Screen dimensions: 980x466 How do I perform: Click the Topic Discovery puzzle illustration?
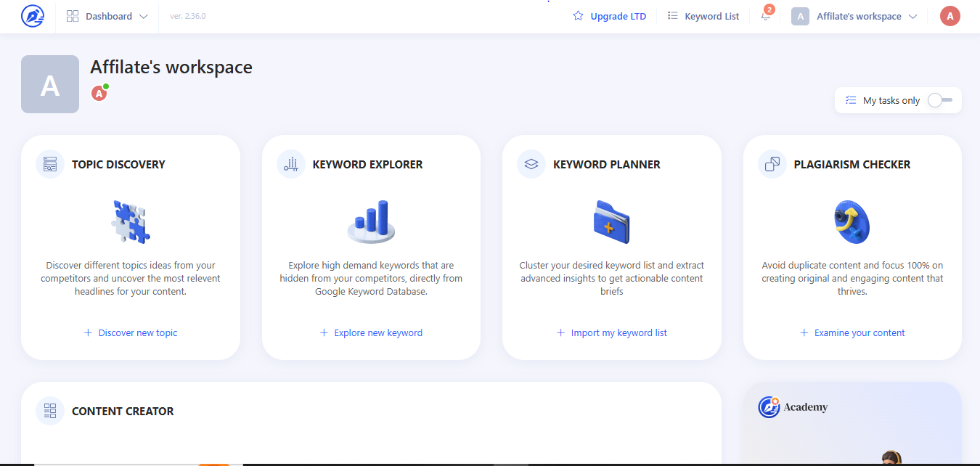(x=131, y=222)
